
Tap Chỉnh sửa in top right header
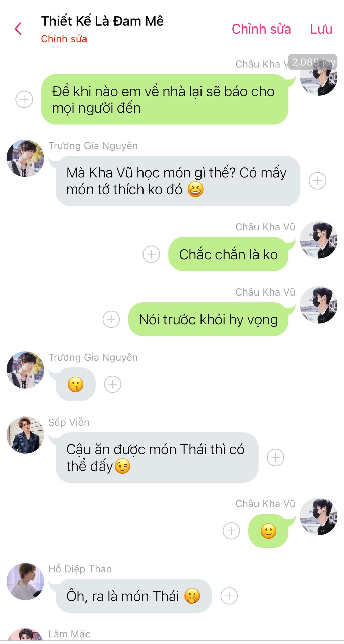pyautogui.click(x=261, y=29)
